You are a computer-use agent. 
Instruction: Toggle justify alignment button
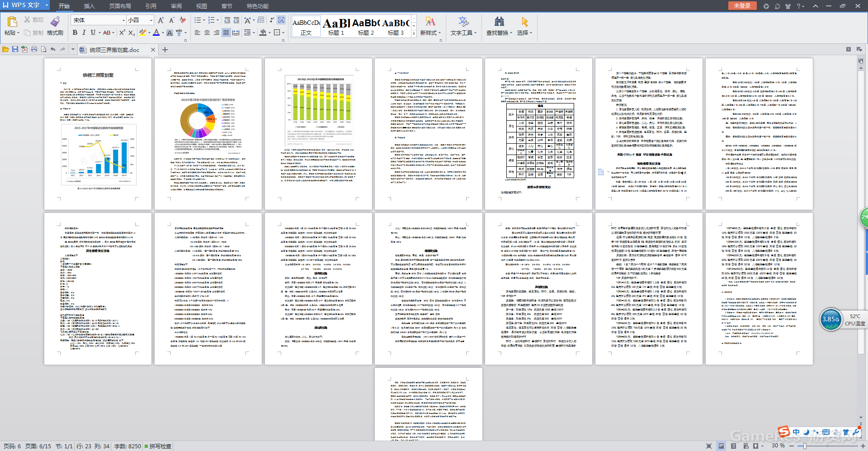(x=226, y=33)
